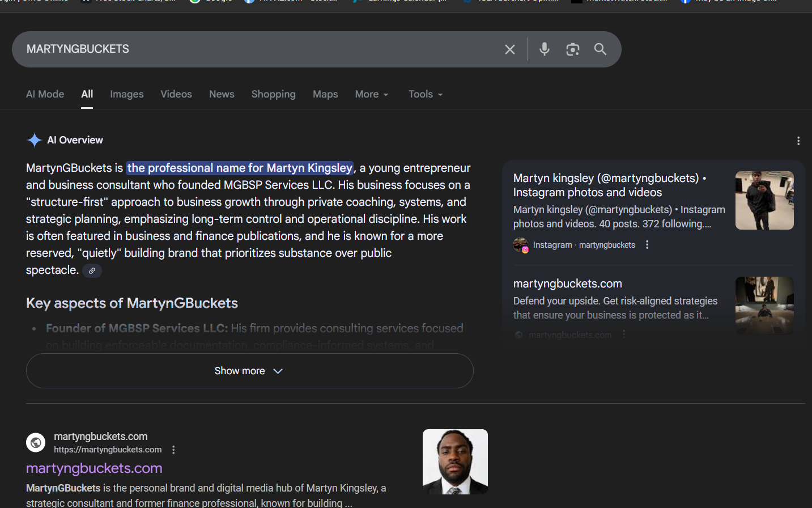Viewport: 812px width, 508px height.
Task: Switch to the Images tab
Action: pos(126,94)
